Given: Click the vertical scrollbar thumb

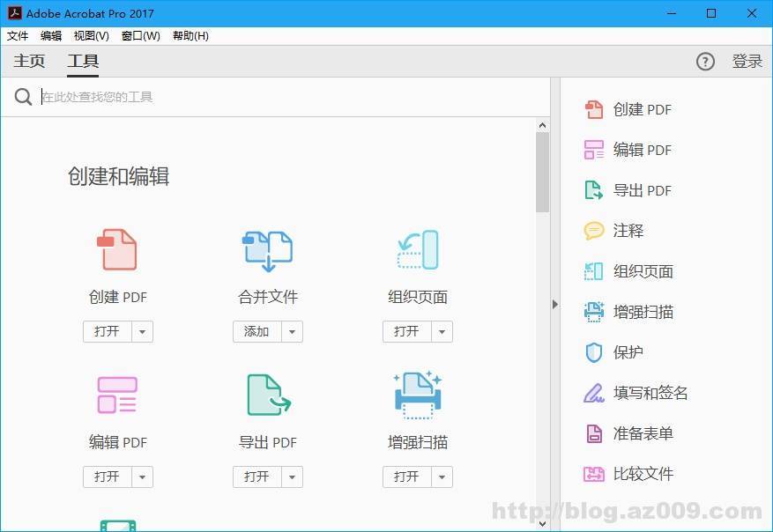Looking at the screenshot, I should click(542, 173).
